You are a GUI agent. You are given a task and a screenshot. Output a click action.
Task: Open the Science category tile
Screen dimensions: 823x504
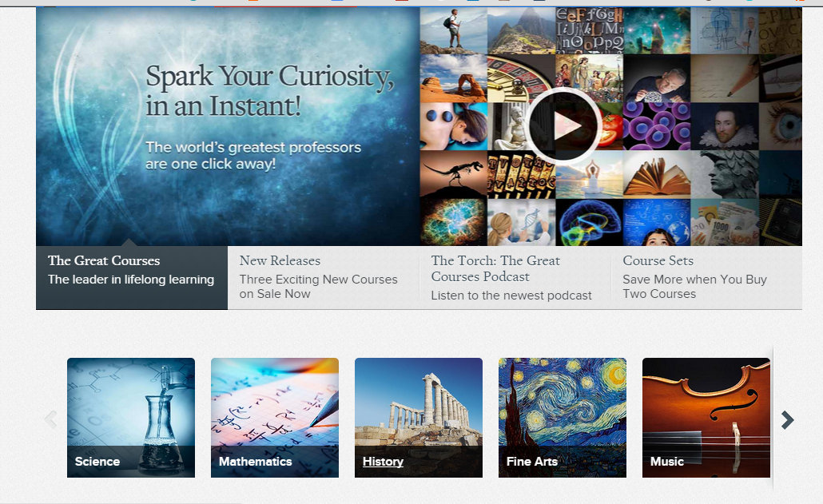pos(131,417)
